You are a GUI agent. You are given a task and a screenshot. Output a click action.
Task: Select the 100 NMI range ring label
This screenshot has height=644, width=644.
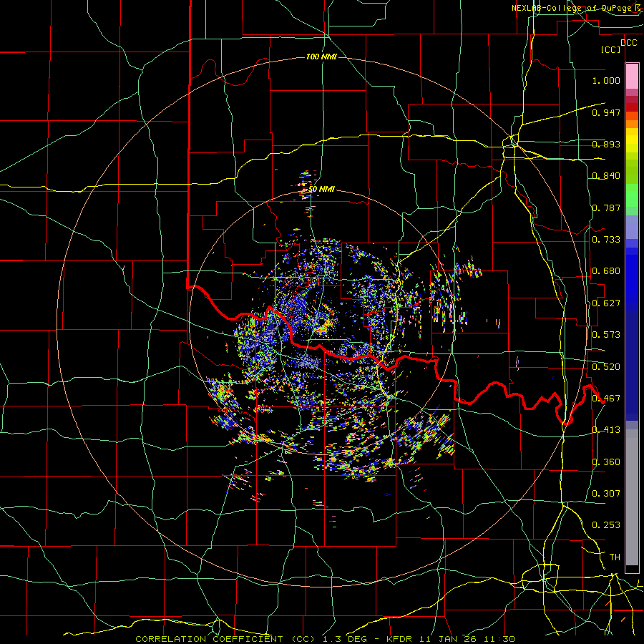(321, 57)
